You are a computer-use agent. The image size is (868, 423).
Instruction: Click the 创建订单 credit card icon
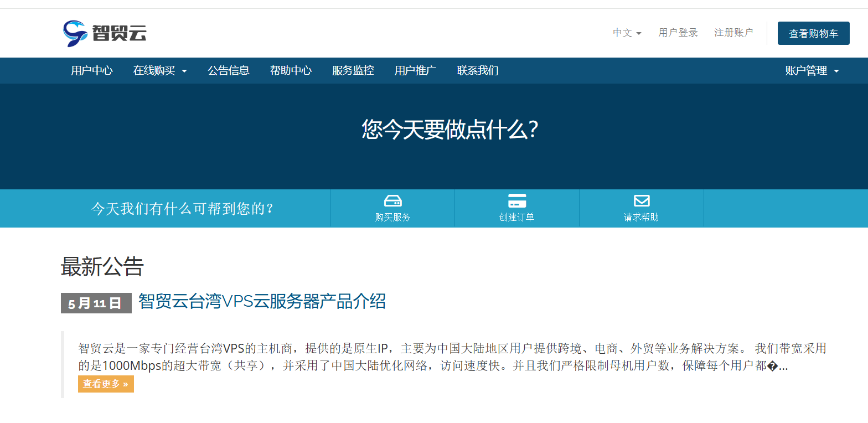pos(516,201)
